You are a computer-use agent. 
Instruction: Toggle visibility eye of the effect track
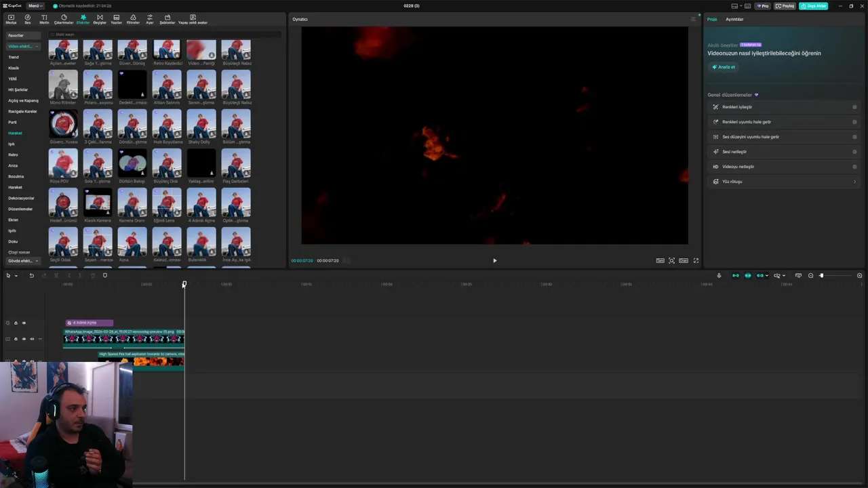24,323
